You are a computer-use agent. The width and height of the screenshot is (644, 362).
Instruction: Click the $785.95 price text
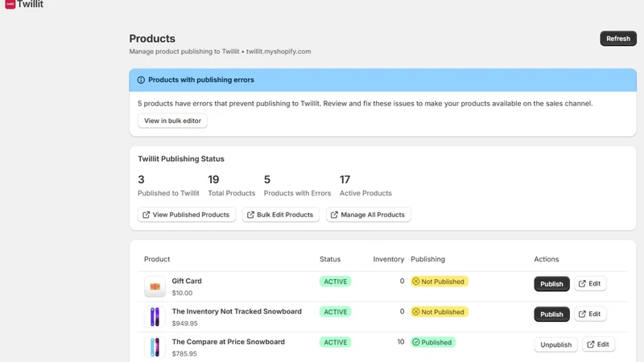pos(184,354)
